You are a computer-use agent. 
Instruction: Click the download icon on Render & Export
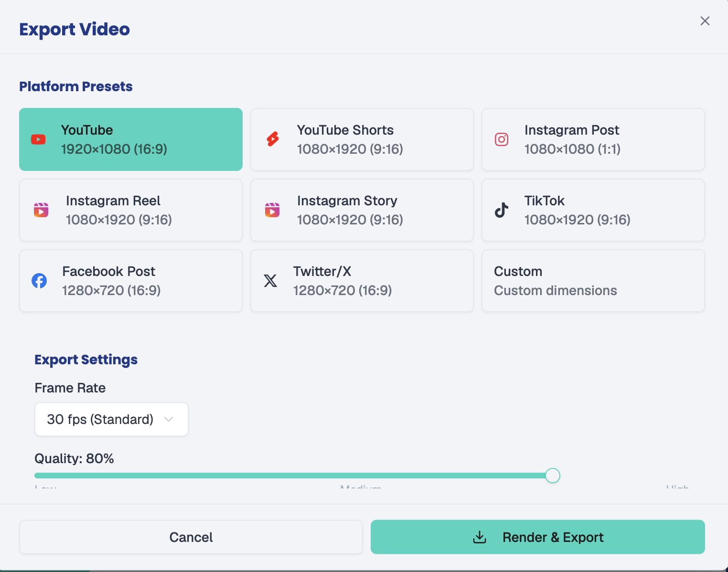coord(480,537)
